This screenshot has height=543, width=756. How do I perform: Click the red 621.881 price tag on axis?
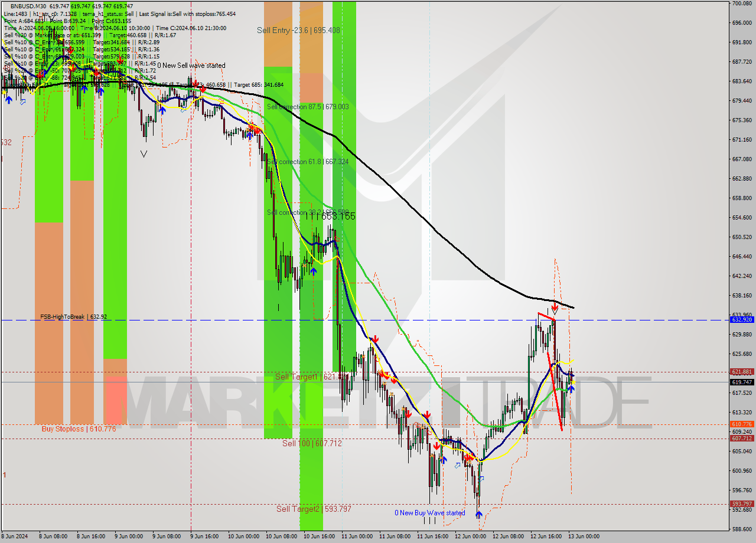pyautogui.click(x=742, y=372)
